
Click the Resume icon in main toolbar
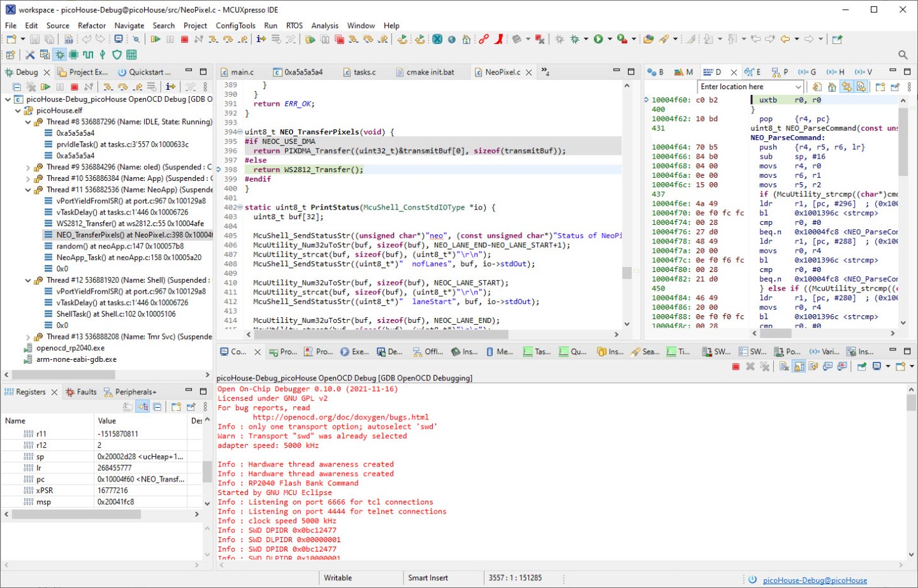pos(156,39)
